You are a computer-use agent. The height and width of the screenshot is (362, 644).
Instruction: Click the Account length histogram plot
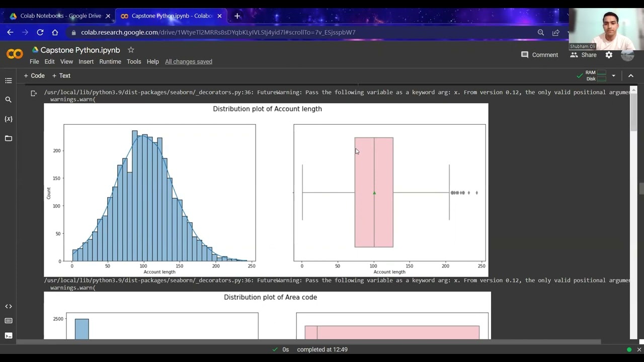click(x=159, y=193)
